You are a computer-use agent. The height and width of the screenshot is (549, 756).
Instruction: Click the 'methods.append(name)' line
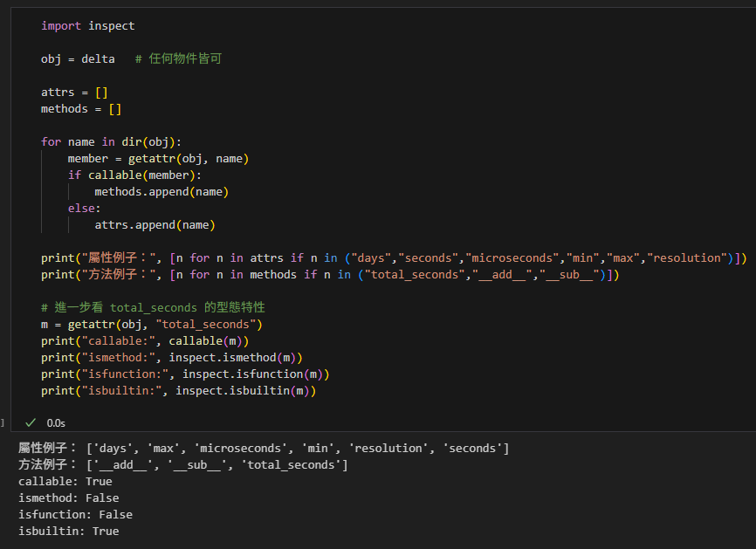(162, 192)
